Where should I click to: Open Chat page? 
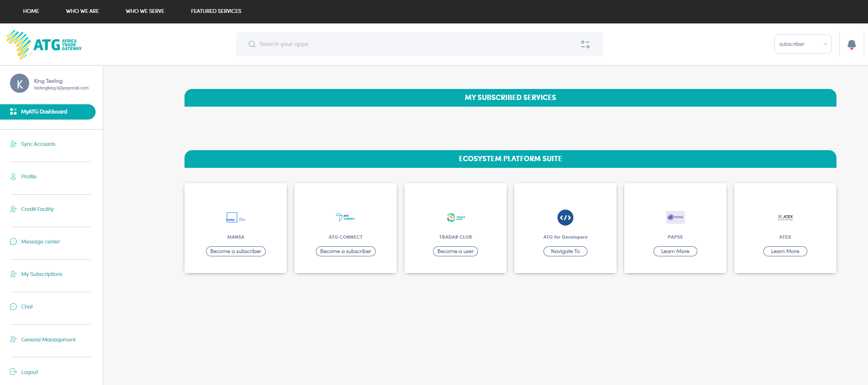click(x=27, y=307)
